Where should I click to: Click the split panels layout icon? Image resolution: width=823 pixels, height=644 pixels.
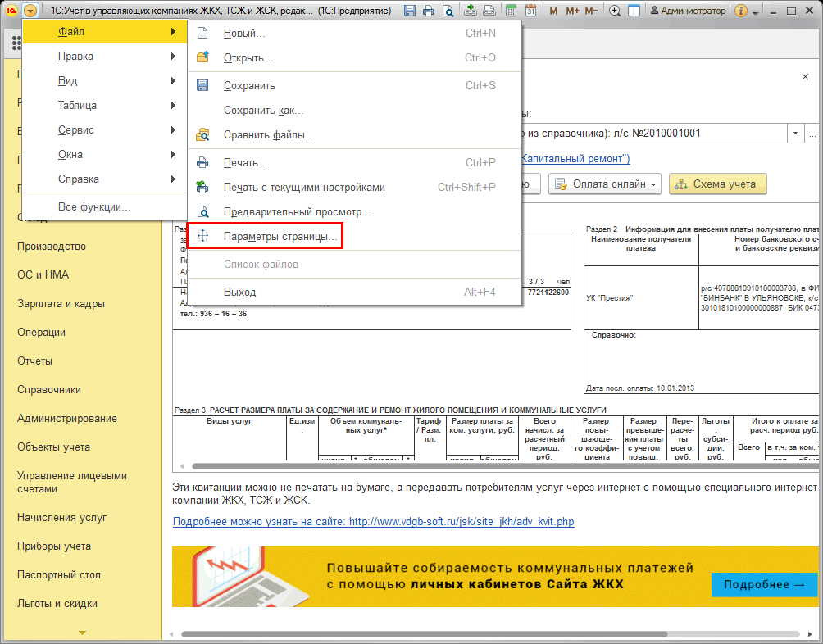(x=634, y=11)
